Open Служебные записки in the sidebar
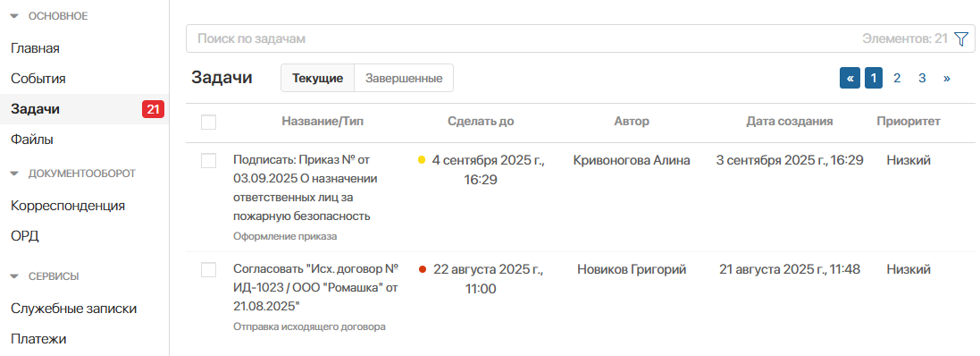This screenshot has width=980, height=356. tap(74, 309)
